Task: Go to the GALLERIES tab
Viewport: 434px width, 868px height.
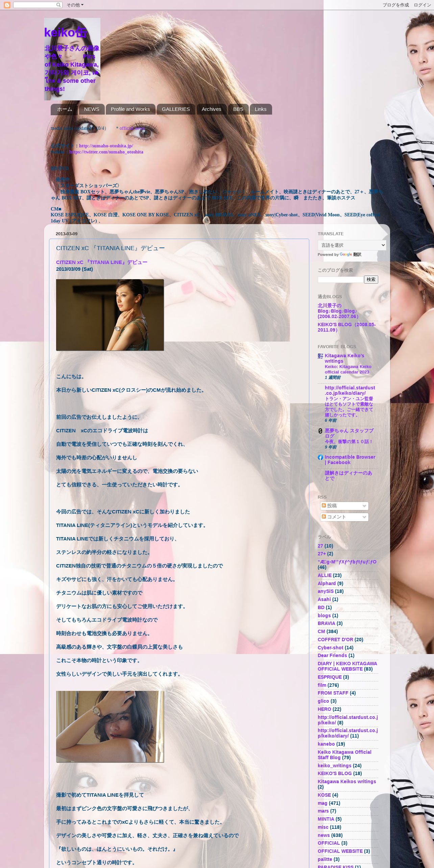Action: (176, 109)
